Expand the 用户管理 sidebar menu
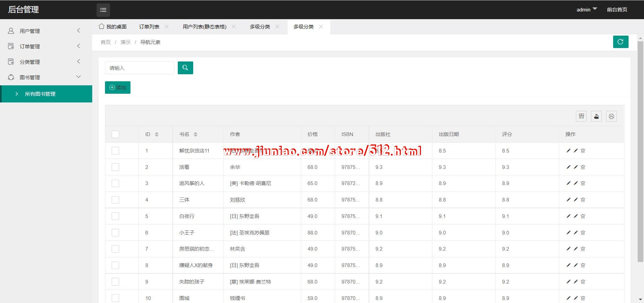Viewport: 644px width, 303px height. pos(44,31)
